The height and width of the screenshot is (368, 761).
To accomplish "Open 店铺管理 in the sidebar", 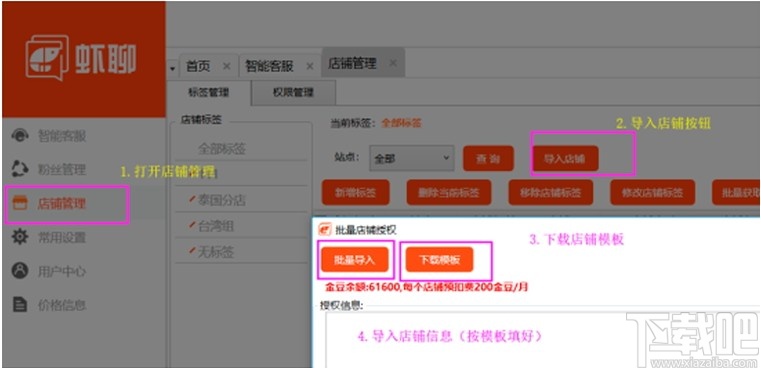I will pos(62,204).
